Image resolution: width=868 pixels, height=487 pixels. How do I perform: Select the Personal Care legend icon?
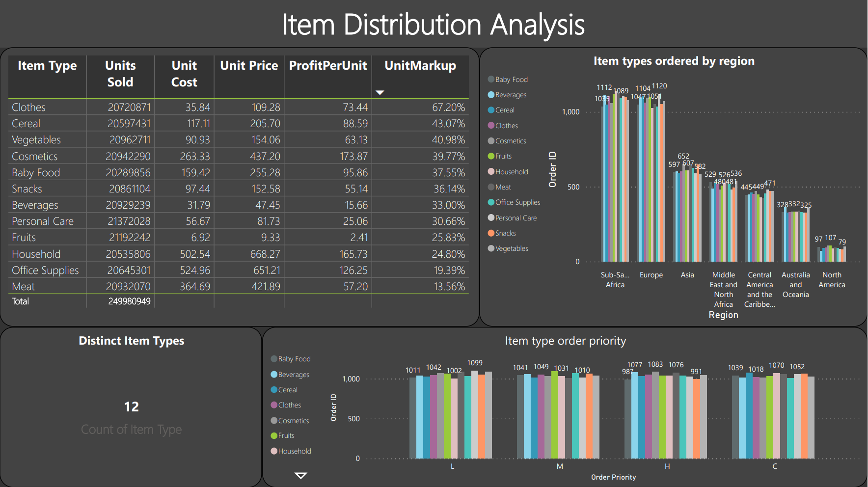coord(490,217)
